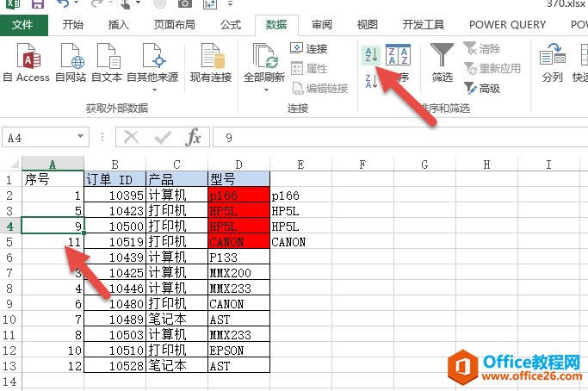Click the formula bar cancel X icon
Image resolution: width=588 pixels, height=391 pixels.
(x=131, y=137)
